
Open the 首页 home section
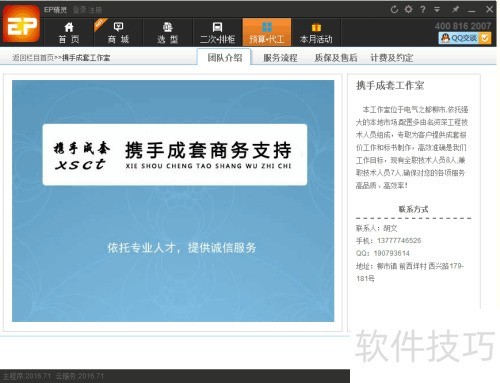pos(69,33)
